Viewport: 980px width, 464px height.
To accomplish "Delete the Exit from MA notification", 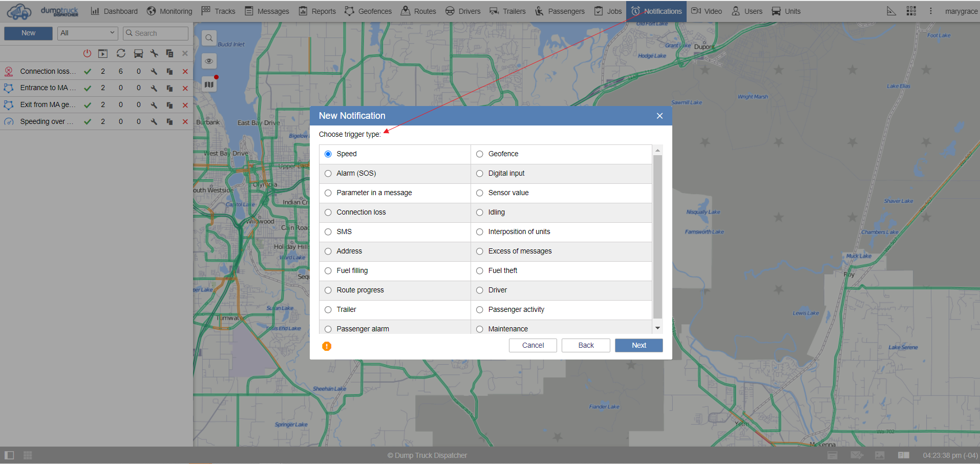I will click(185, 105).
